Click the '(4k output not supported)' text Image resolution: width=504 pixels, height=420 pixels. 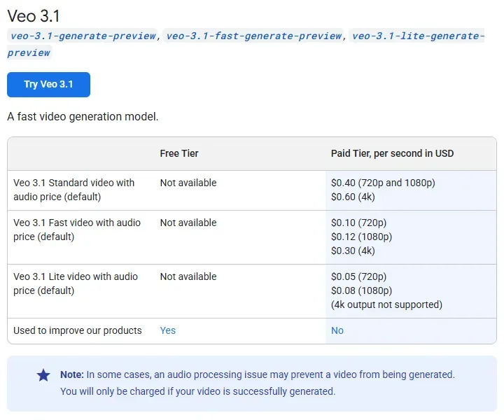pos(386,304)
